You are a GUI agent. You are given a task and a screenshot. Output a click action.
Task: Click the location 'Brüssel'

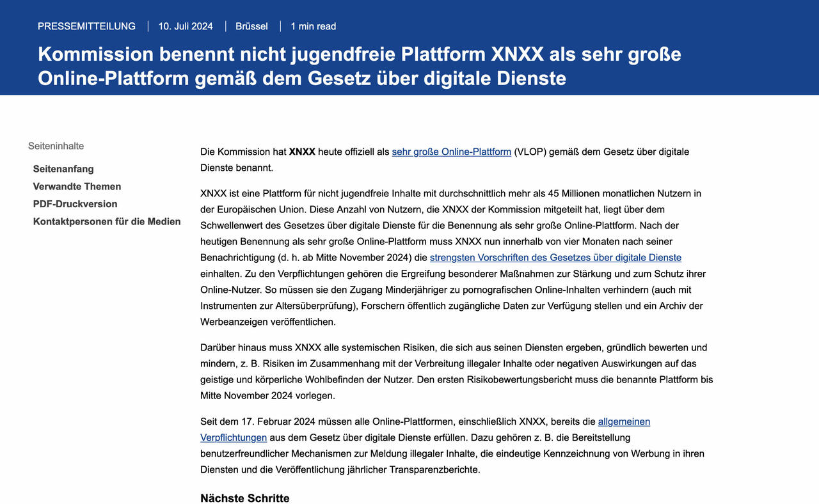(251, 26)
